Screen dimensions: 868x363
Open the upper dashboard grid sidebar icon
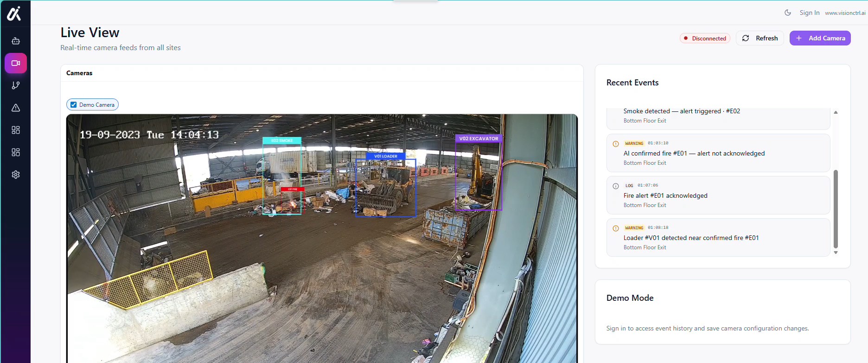(x=16, y=130)
